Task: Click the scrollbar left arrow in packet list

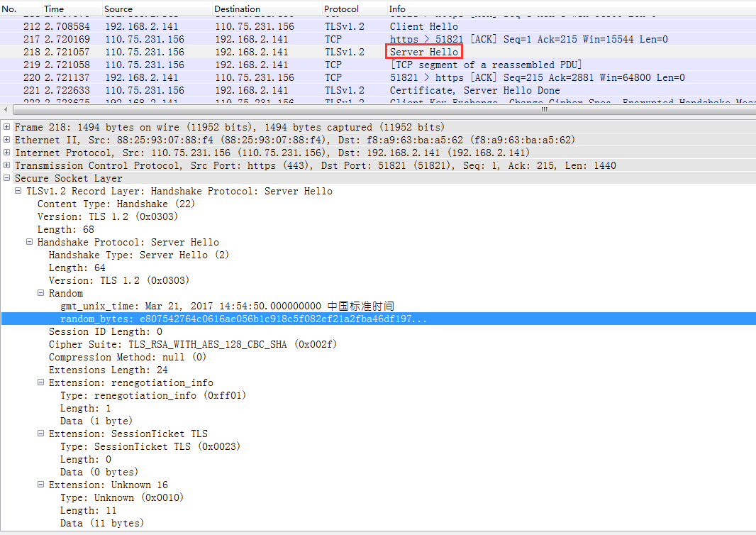Action: [6, 110]
